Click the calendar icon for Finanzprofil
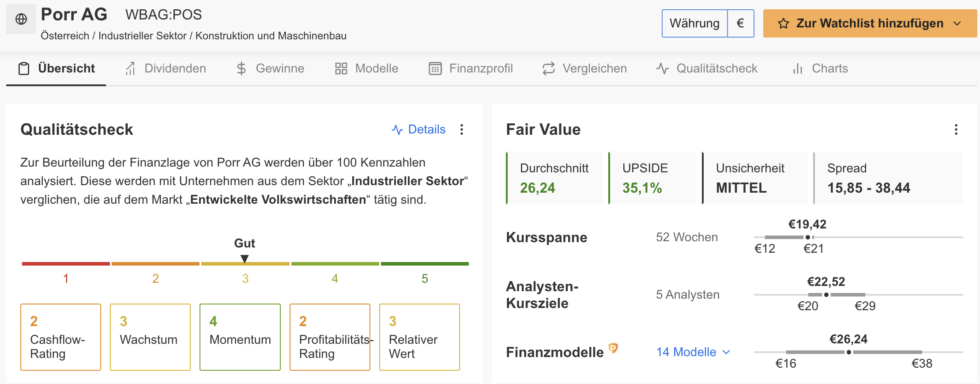 435,68
